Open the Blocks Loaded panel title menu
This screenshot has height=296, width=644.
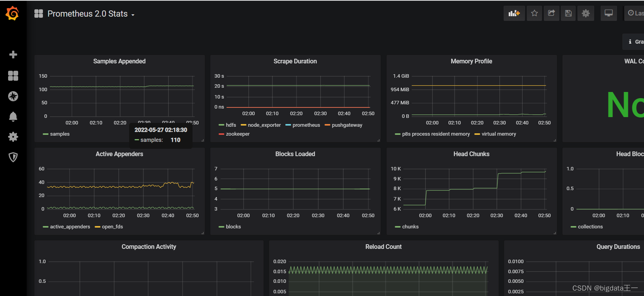[x=295, y=154]
